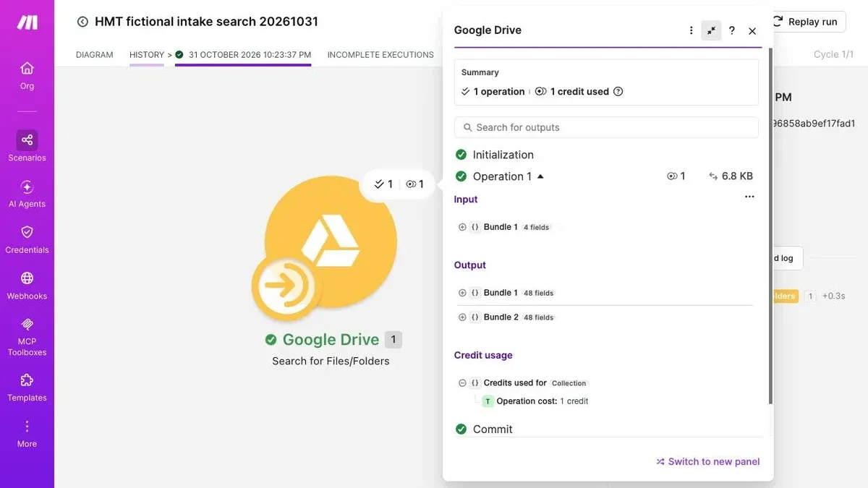
Task: Click the Commit step row
Action: click(606, 429)
